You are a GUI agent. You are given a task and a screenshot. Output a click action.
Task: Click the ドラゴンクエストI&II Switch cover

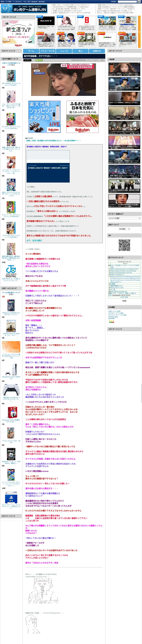point(11,433)
